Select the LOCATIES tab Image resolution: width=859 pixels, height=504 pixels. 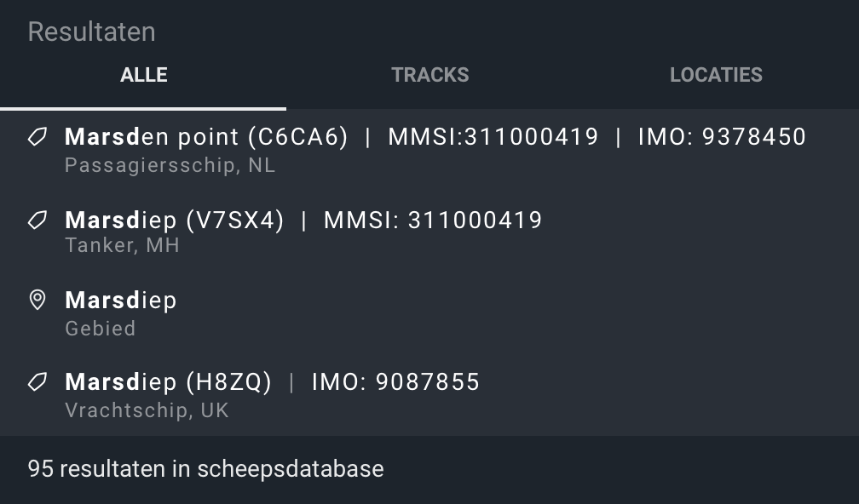tap(716, 75)
